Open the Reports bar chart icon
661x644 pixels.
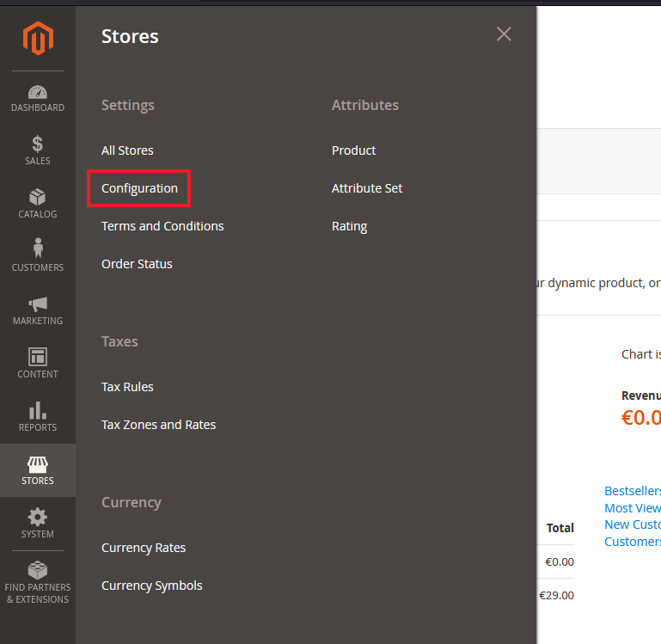point(38,410)
